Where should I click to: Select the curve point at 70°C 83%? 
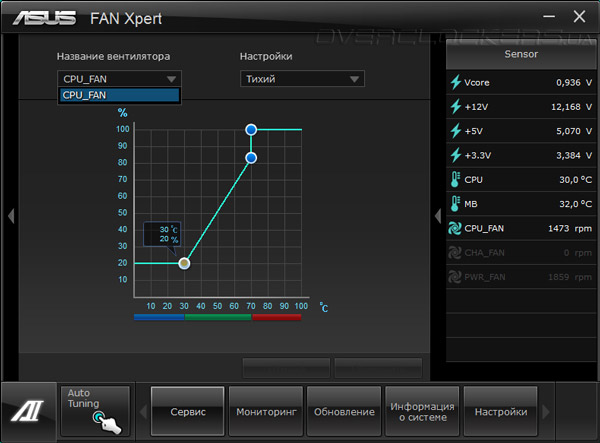[251, 158]
